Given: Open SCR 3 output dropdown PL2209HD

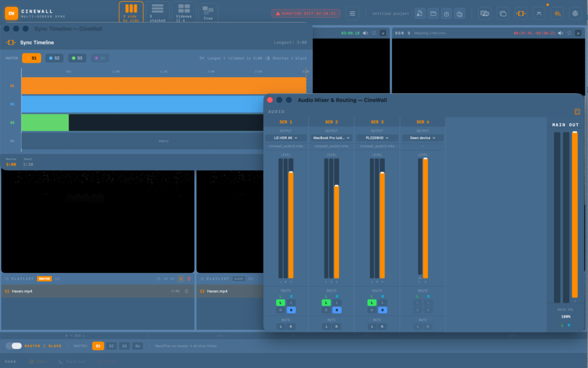Looking at the screenshot, I should pos(377,138).
